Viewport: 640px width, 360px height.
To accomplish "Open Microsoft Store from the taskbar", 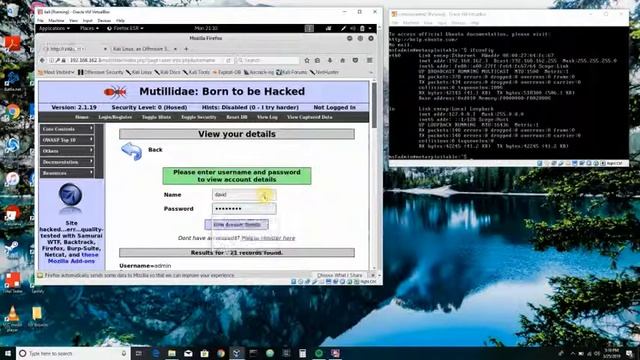I will point(204,353).
